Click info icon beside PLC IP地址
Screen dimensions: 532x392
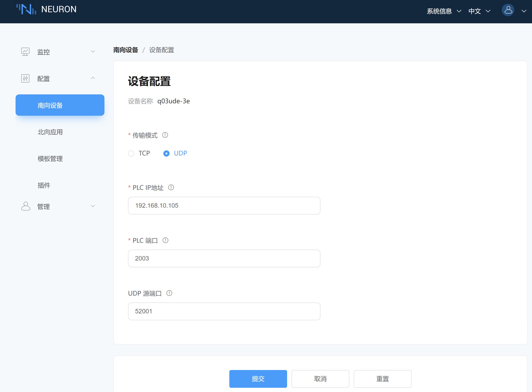(171, 187)
